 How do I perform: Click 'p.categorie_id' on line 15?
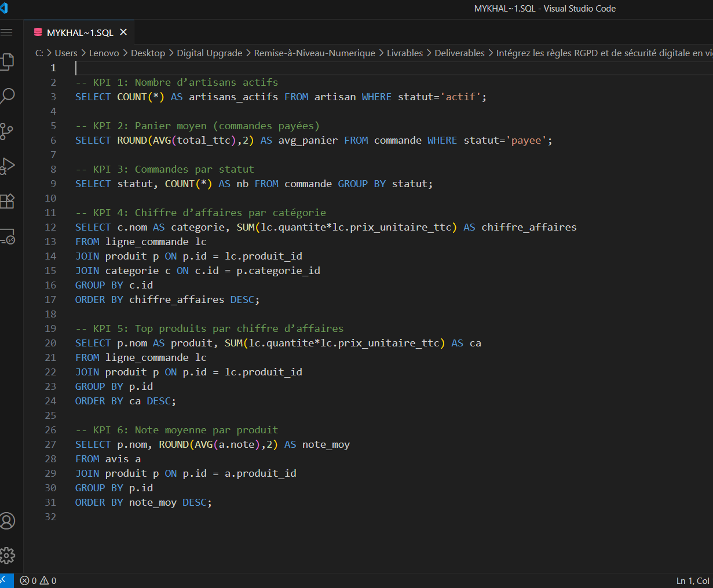(x=279, y=271)
